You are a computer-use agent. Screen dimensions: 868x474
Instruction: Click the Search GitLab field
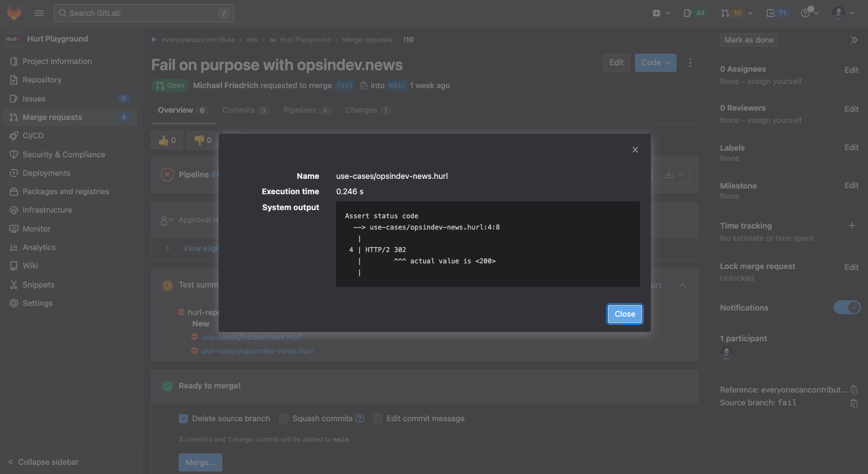[x=143, y=13]
